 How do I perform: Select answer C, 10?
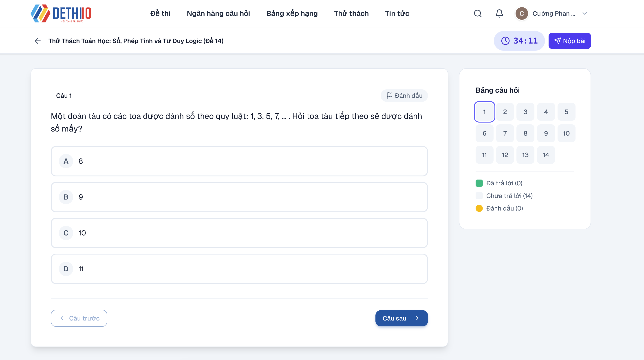click(x=239, y=233)
